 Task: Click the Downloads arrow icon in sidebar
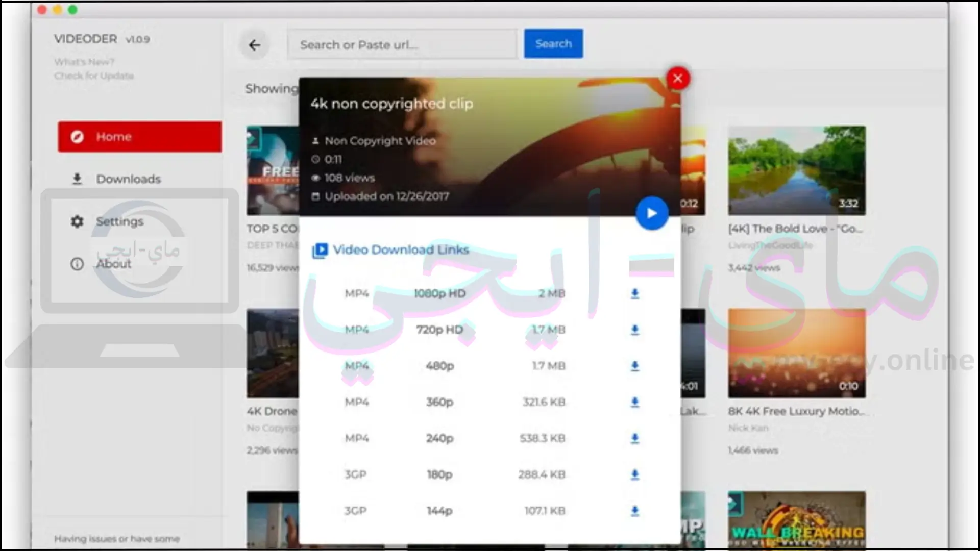click(77, 179)
